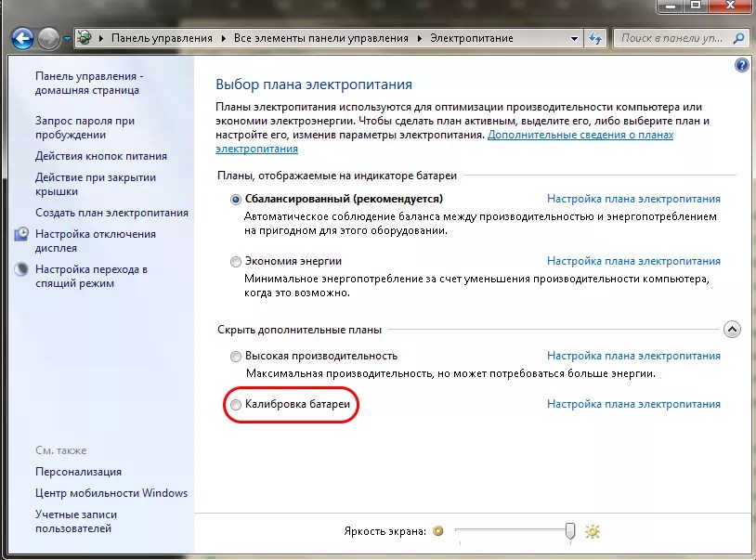The width and height of the screenshot is (756, 560).
Task: Collapse the additional plans section chevron
Action: coord(731,329)
